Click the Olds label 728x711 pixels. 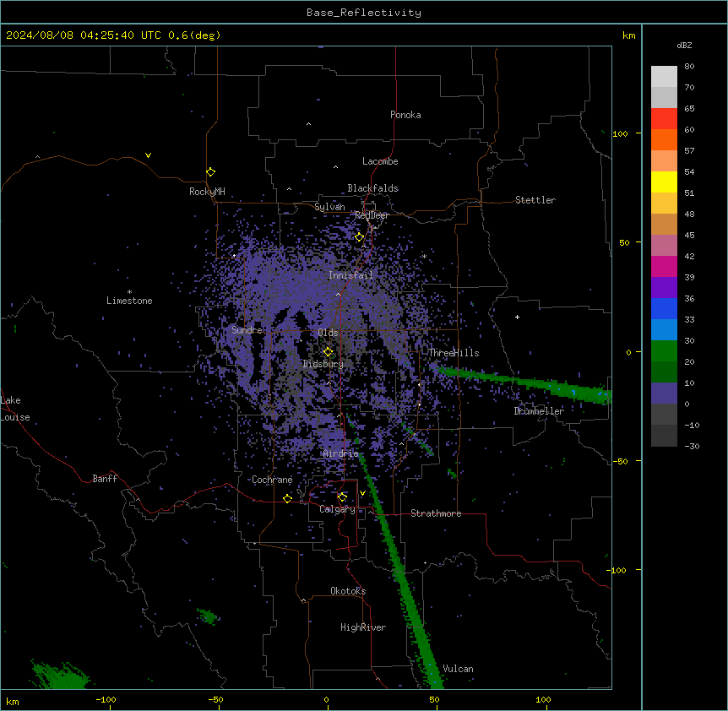point(328,333)
